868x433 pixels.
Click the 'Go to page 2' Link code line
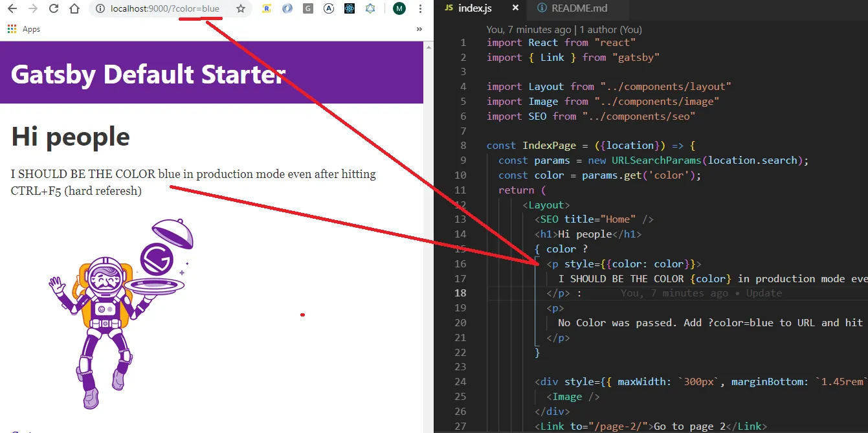coord(651,426)
